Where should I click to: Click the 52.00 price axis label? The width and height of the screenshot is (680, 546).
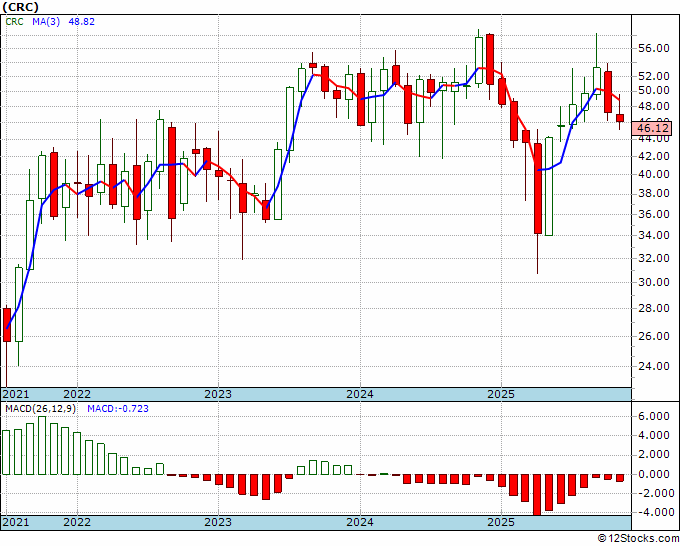coord(654,76)
